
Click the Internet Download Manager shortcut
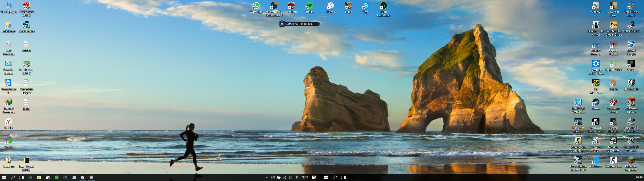pyautogui.click(x=9, y=106)
